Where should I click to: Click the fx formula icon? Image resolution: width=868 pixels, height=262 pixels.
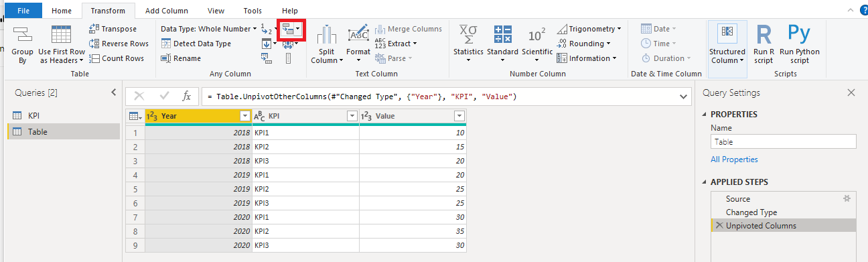[x=187, y=96]
